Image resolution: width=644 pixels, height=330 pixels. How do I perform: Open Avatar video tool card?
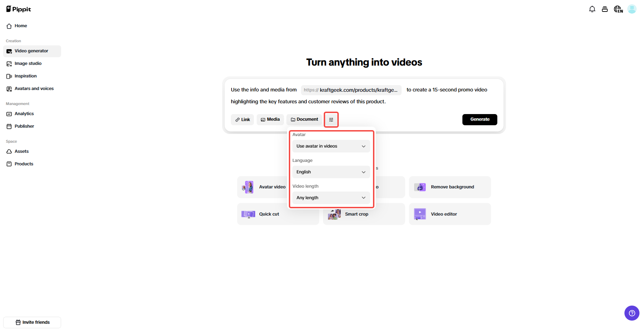pyautogui.click(x=262, y=187)
